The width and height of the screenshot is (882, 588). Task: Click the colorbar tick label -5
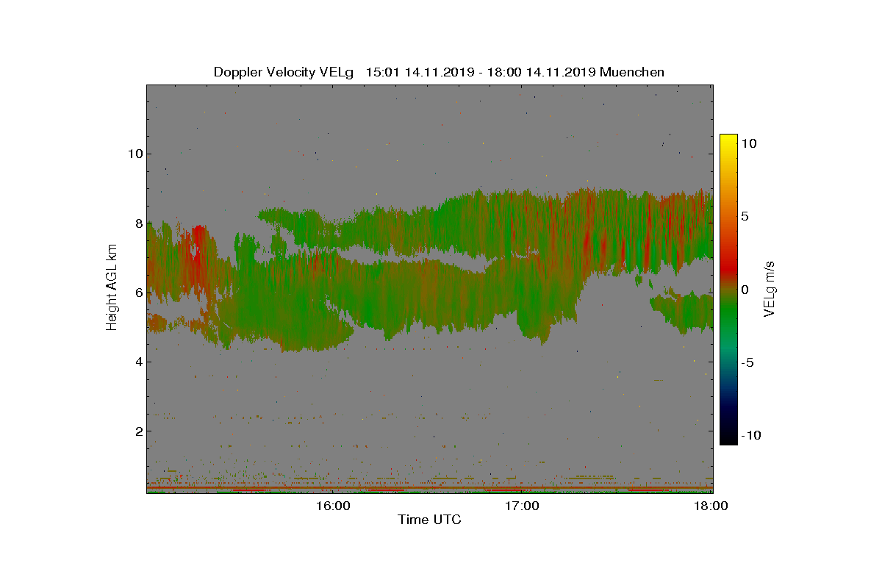coord(747,362)
